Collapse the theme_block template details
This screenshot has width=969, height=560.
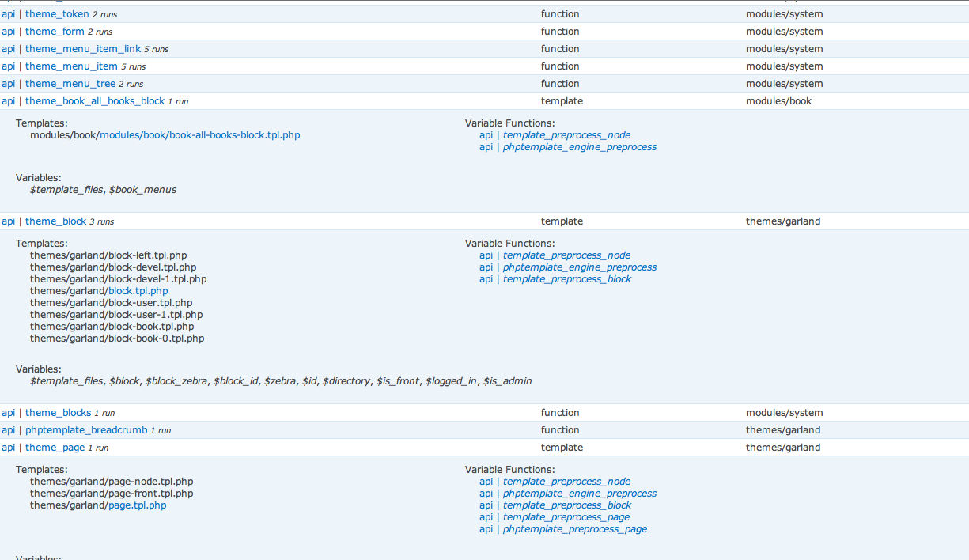tap(55, 221)
